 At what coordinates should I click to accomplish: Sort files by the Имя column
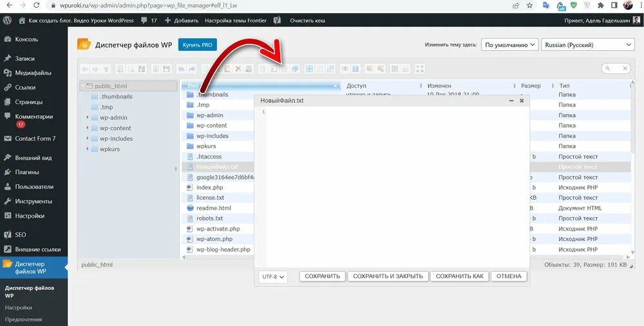pos(261,86)
